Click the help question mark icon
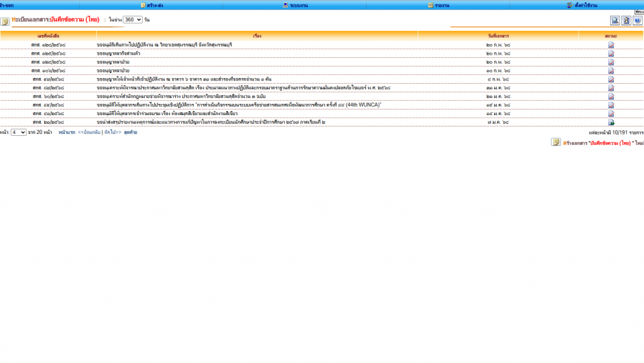The image size is (644, 363). (637, 20)
